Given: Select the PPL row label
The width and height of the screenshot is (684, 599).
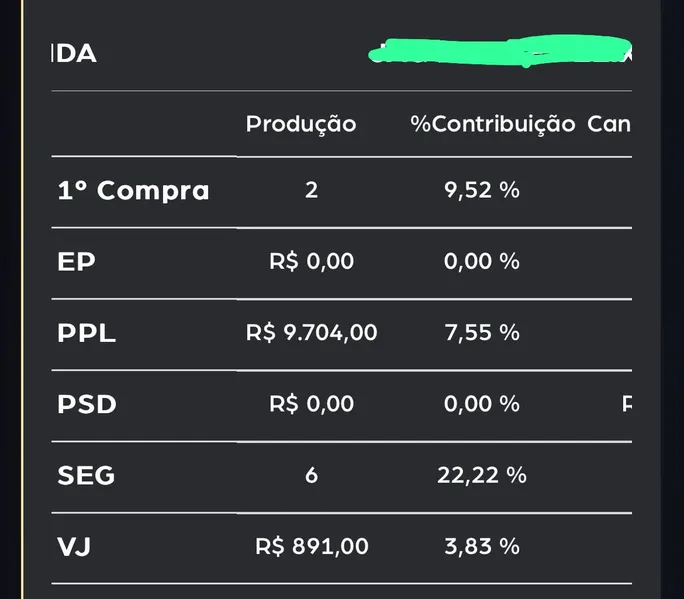Looking at the screenshot, I should click(87, 333).
